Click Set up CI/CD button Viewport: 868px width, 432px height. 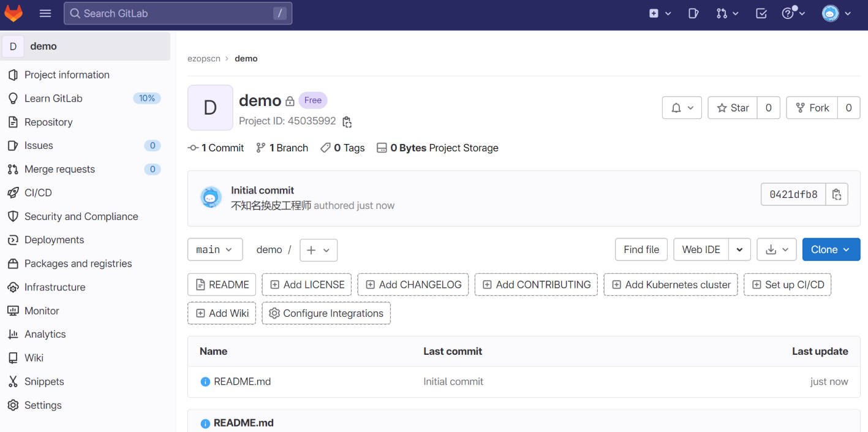point(788,284)
